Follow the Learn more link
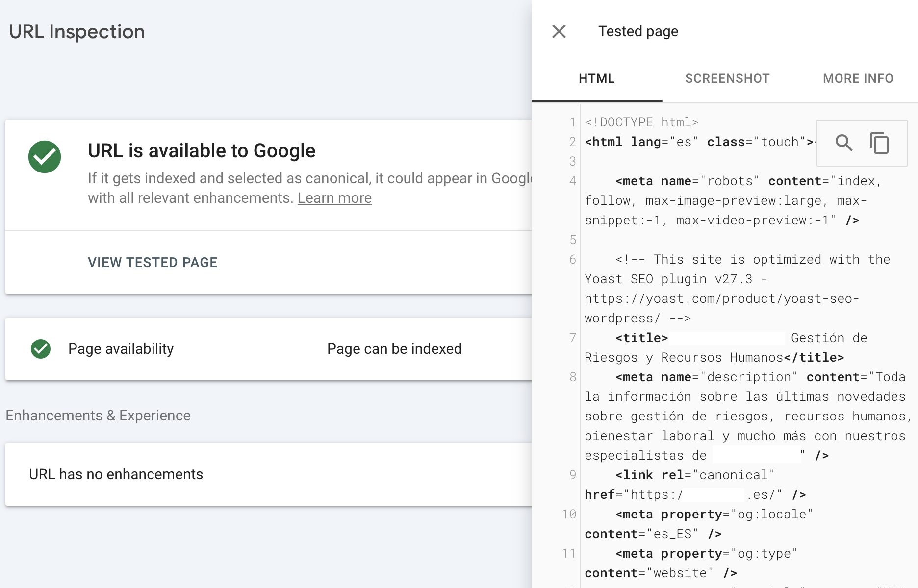This screenshot has width=918, height=588. pos(335,197)
